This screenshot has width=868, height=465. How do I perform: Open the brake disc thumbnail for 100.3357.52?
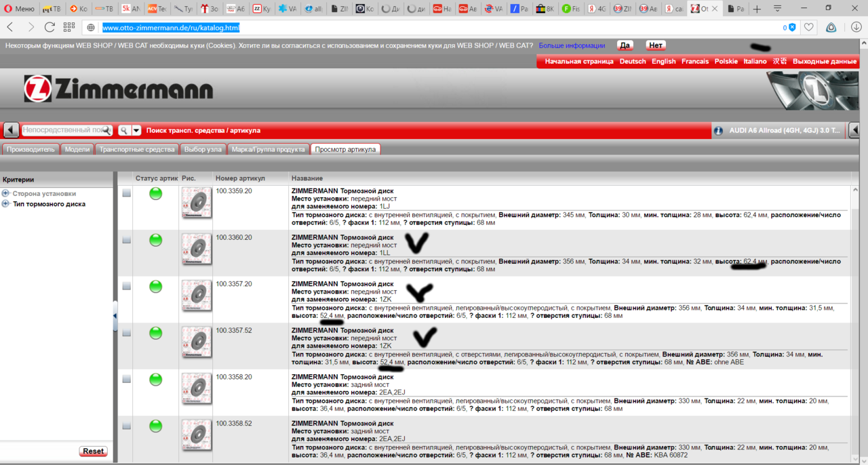click(197, 342)
